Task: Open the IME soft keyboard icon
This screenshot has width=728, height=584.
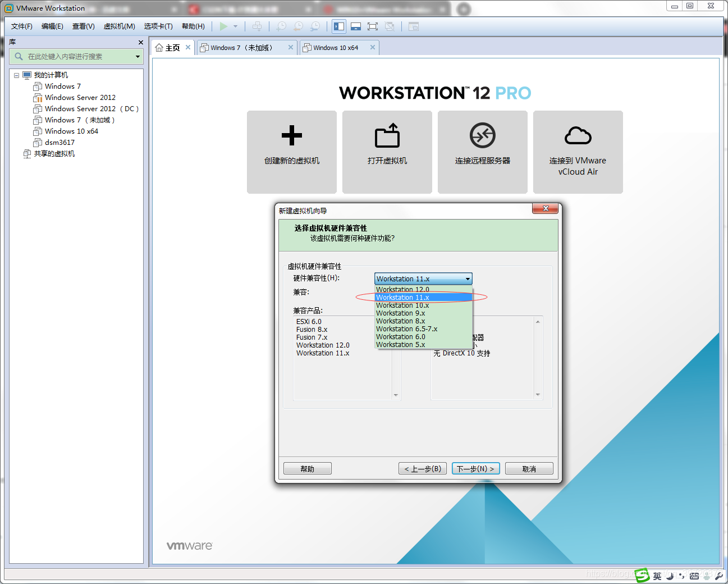Action: coord(694,576)
